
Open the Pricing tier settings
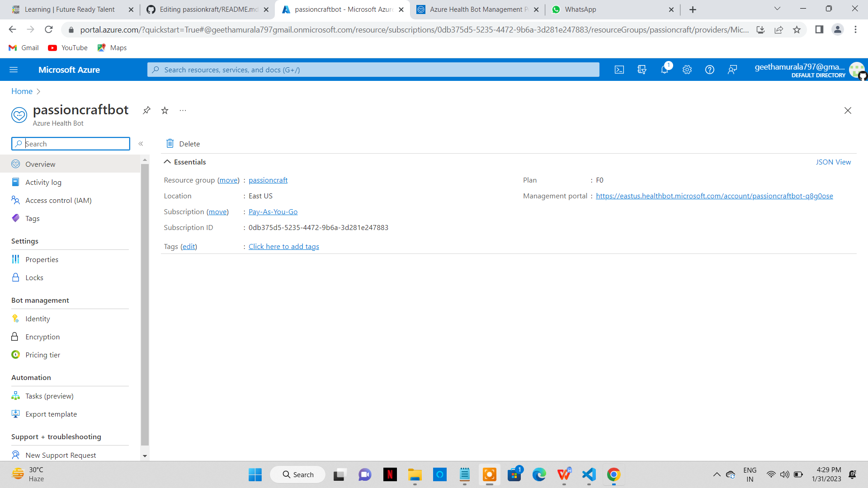point(42,355)
